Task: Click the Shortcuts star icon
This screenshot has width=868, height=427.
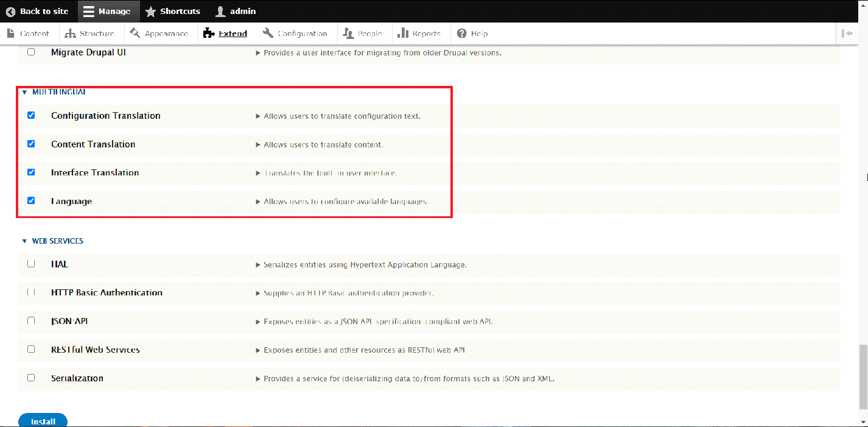Action: (x=150, y=12)
